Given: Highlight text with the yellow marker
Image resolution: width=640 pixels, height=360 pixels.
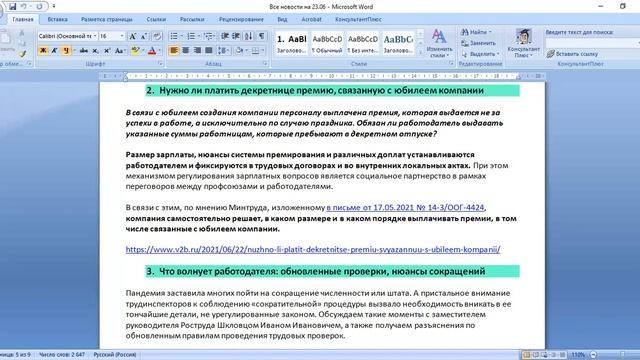Looking at the screenshot, I should 135,51.
